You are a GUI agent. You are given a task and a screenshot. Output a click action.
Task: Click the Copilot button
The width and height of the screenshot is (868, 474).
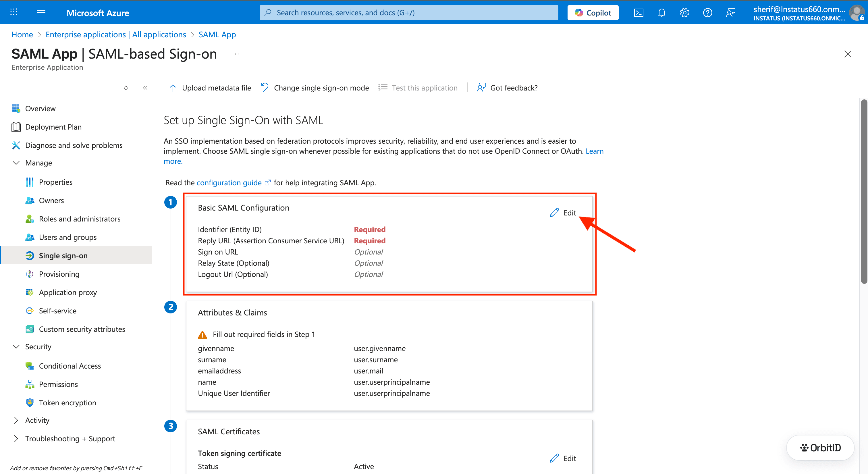593,13
